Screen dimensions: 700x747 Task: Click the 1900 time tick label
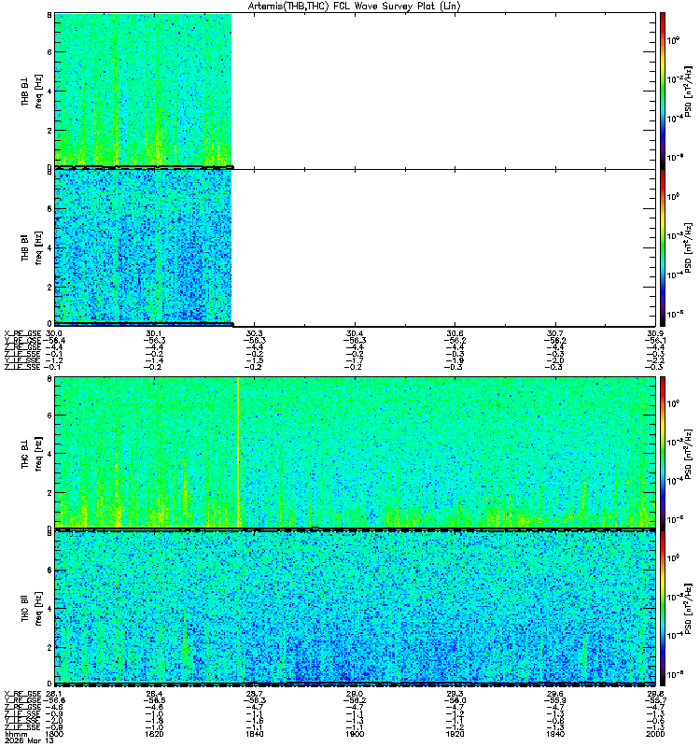355,734
